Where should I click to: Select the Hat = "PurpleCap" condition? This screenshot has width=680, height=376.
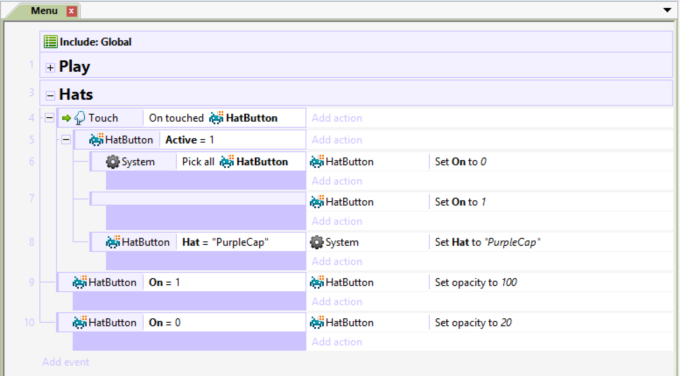[x=225, y=242]
